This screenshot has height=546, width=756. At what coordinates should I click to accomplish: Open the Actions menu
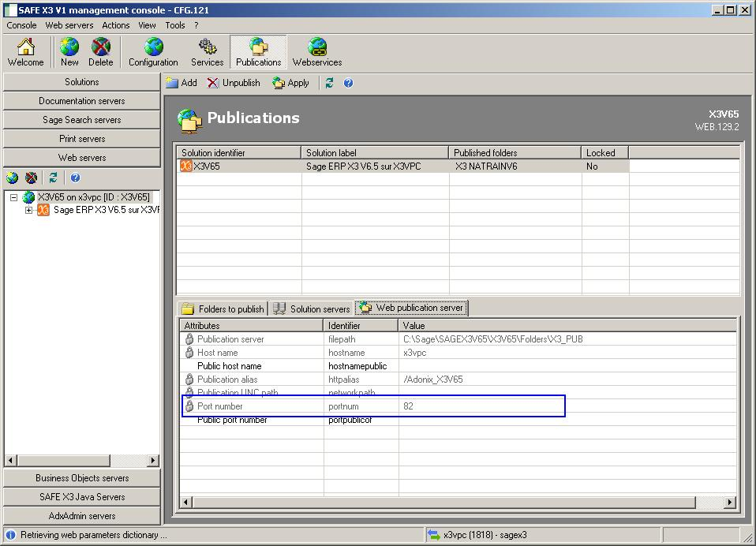[x=116, y=25]
